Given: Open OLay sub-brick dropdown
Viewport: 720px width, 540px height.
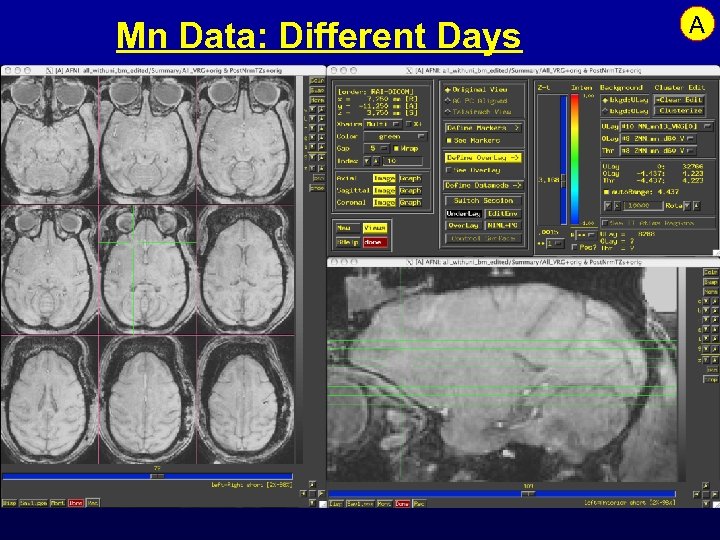Looking at the screenshot, I should coord(658,139).
